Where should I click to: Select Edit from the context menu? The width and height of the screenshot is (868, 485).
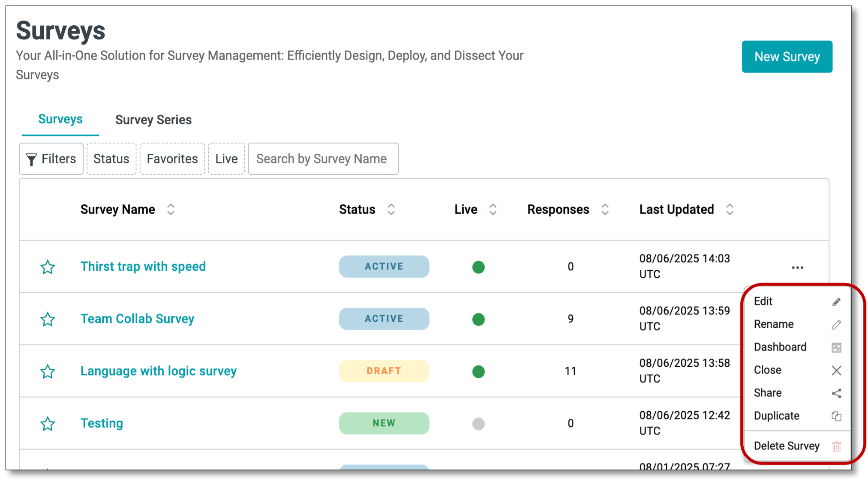pyautogui.click(x=763, y=301)
